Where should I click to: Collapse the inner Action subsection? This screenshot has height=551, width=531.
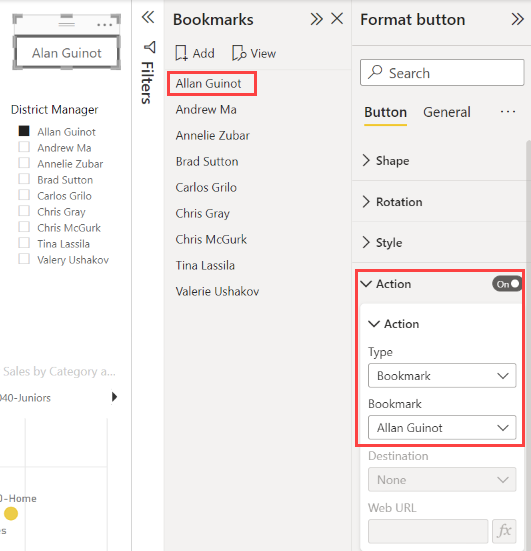tap(374, 324)
